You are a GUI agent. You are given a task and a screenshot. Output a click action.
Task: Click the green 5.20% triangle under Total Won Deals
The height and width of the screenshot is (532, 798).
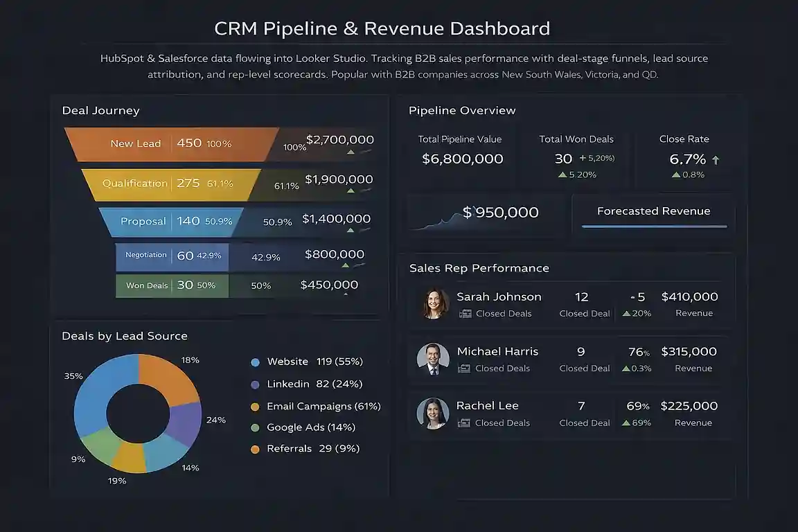point(561,175)
